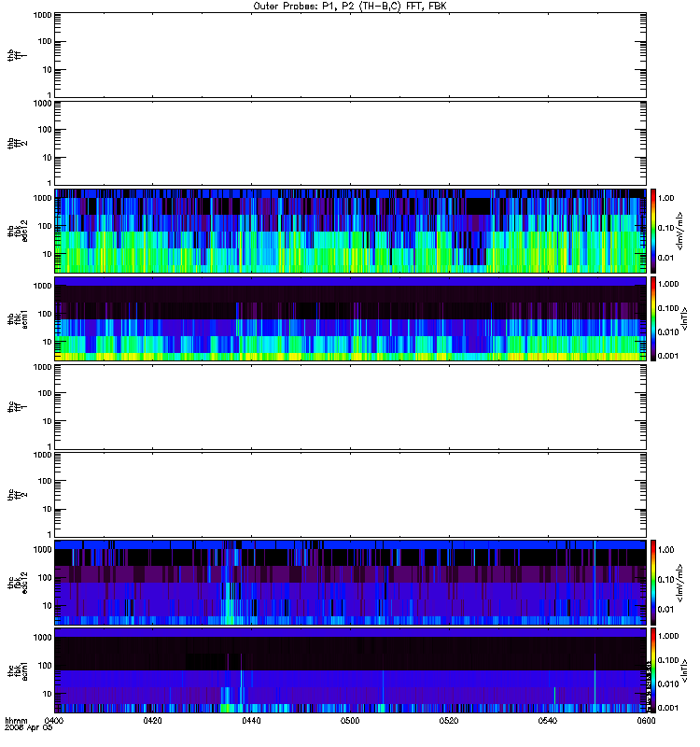
Task: Click the '0.10' value on thb edc12 colorbar
Action: (x=665, y=228)
